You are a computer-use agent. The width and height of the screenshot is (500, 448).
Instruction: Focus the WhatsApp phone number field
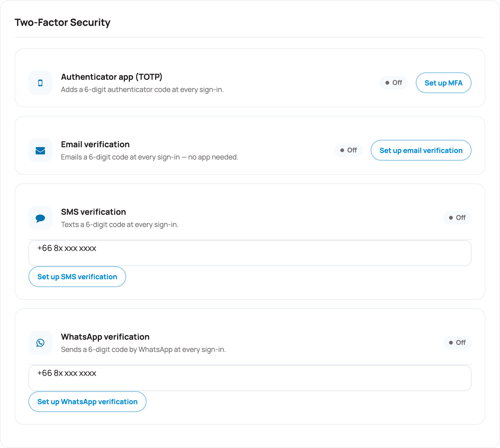coord(250,378)
